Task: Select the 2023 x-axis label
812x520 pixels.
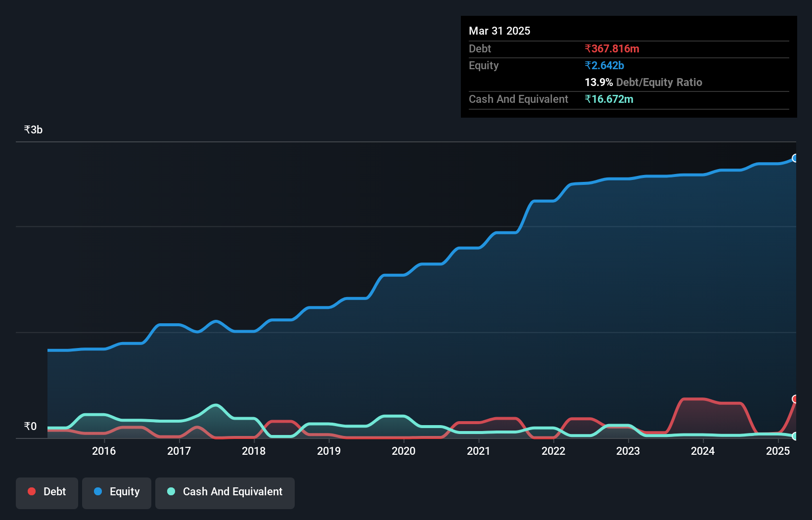Action: pyautogui.click(x=628, y=451)
